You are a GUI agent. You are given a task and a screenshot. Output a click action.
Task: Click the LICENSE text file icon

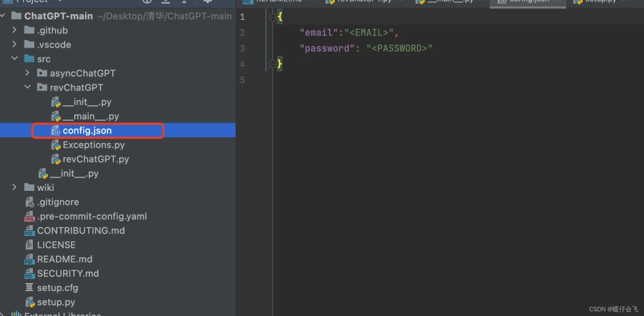coord(29,245)
